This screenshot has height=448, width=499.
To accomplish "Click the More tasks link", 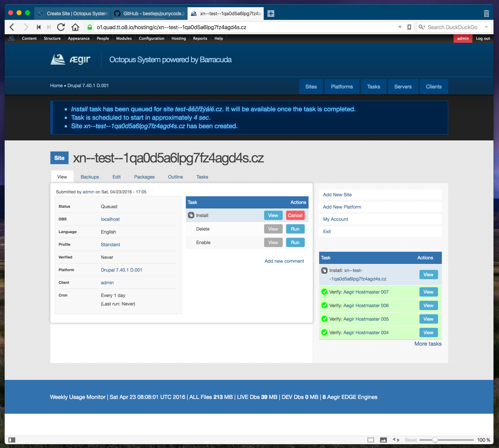I will coord(428,344).
